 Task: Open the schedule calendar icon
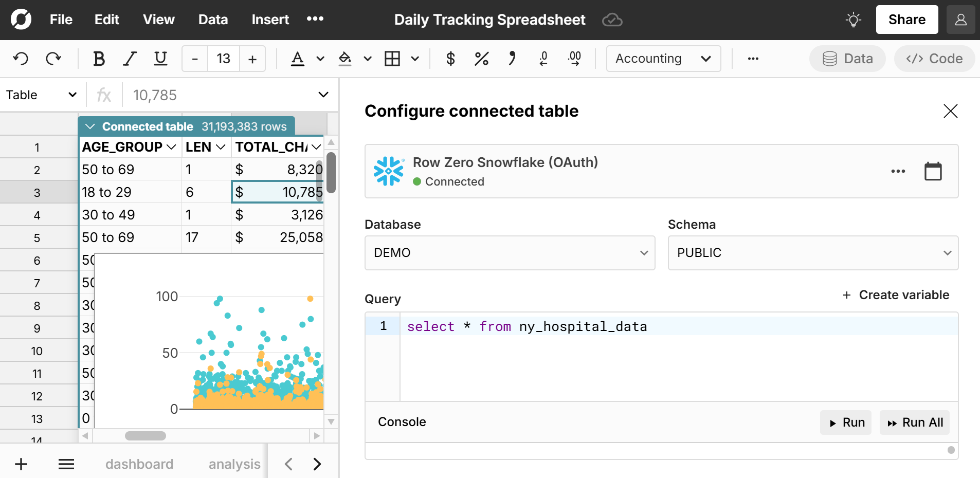pyautogui.click(x=933, y=171)
